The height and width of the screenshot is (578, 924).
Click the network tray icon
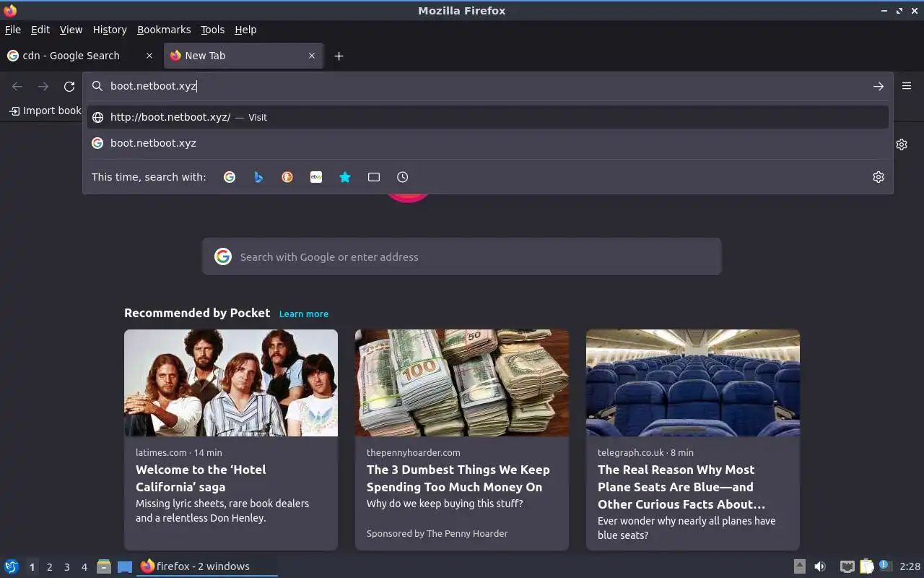(x=847, y=566)
